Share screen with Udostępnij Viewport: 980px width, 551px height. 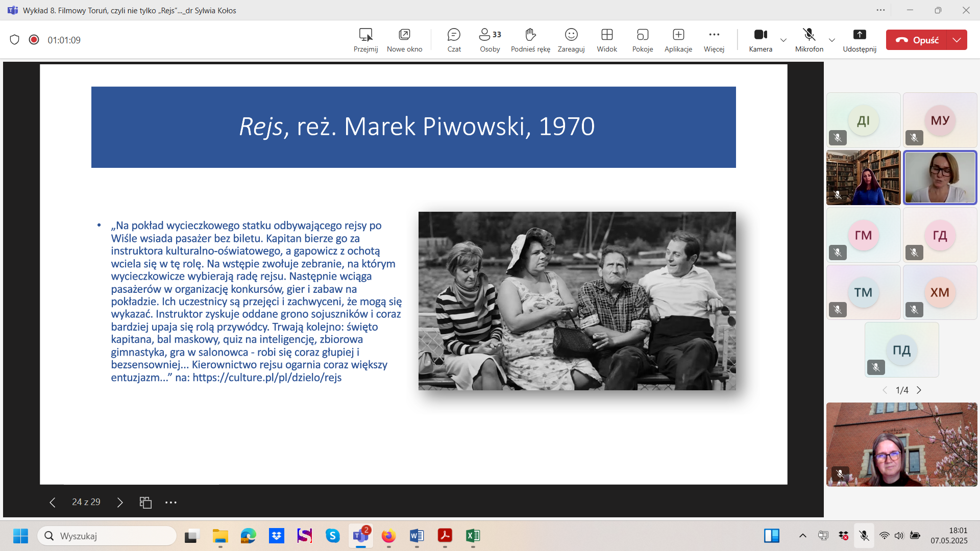click(859, 40)
